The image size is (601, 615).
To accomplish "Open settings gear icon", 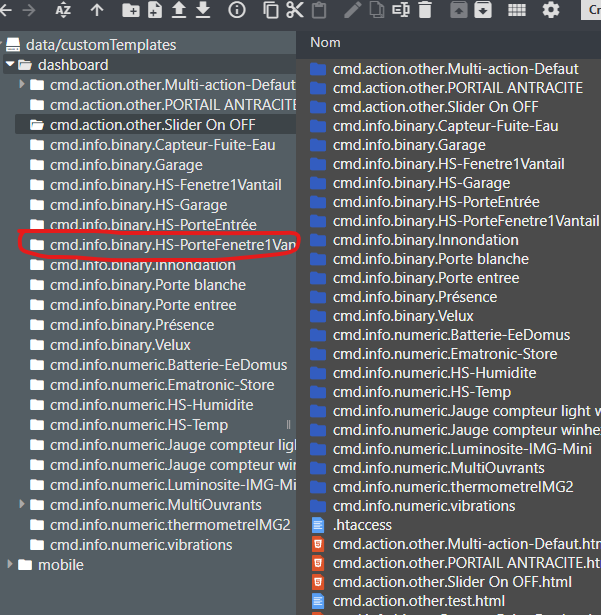I will pyautogui.click(x=551, y=10).
